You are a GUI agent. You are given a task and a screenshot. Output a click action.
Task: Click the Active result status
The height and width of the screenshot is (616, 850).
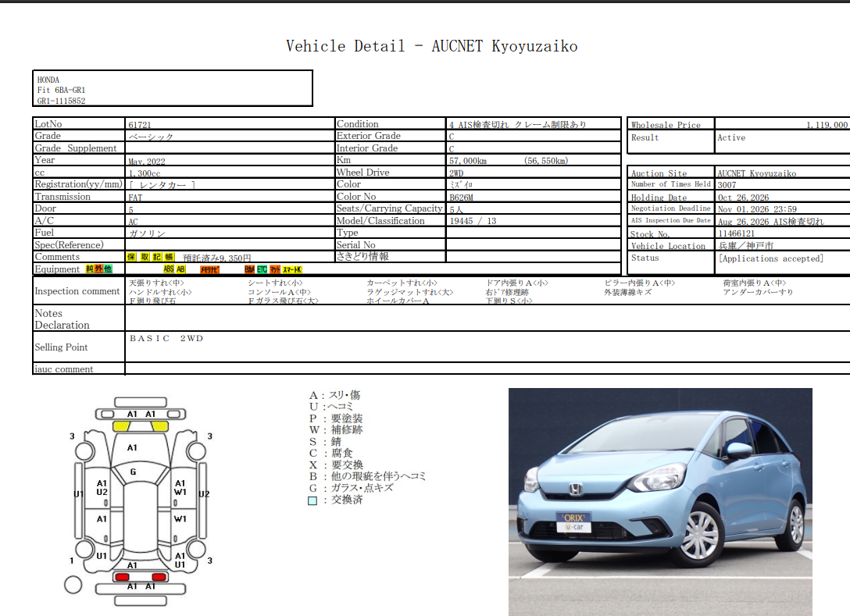pyautogui.click(x=731, y=137)
